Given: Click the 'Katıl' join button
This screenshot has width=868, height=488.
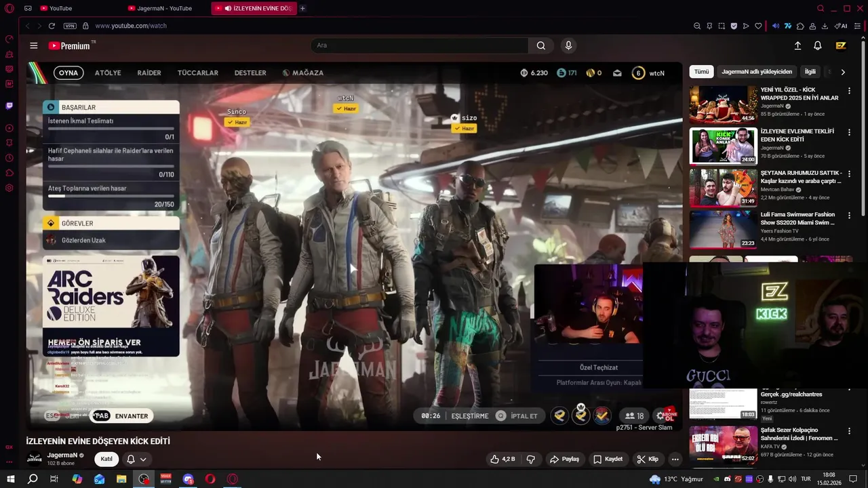Looking at the screenshot, I should tap(106, 459).
